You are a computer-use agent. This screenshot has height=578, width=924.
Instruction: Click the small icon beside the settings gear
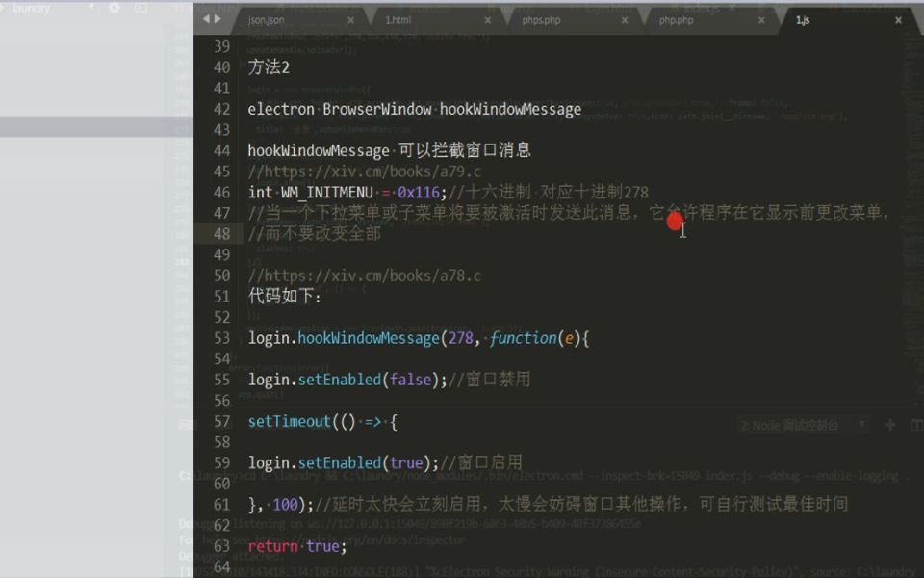pos(142,8)
